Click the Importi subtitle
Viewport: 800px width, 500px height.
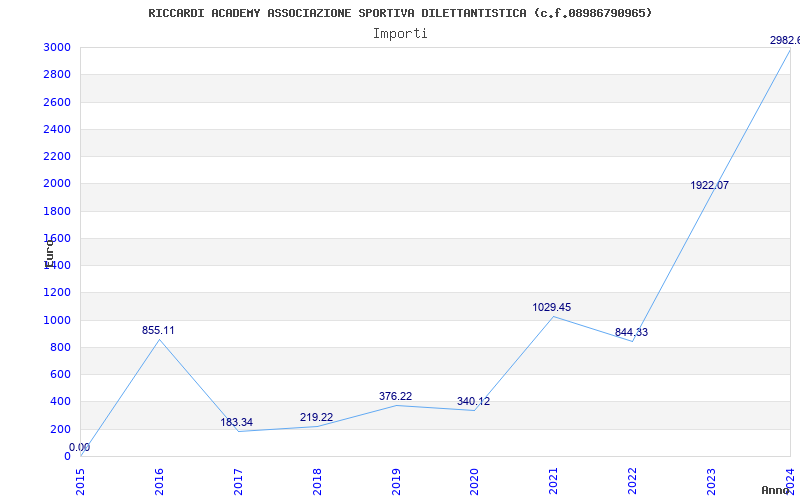[400, 33]
